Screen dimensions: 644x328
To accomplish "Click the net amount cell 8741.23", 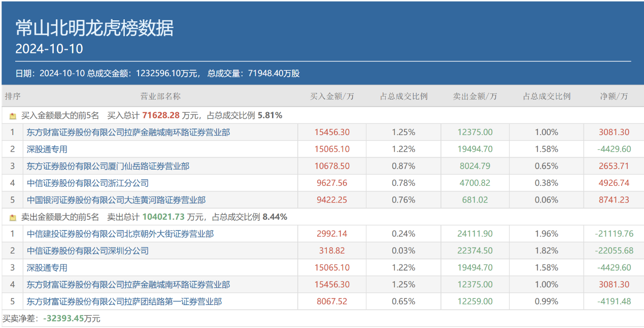I will coord(614,200).
